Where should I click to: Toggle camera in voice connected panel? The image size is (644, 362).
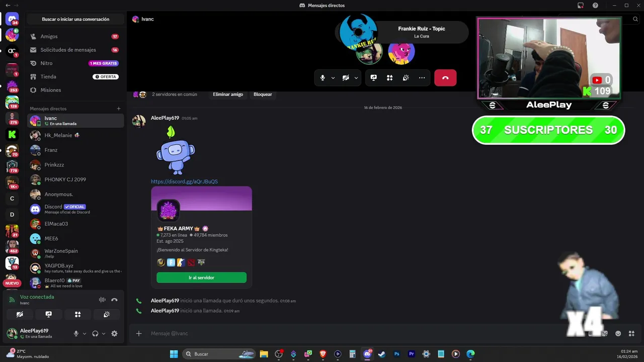[20, 314]
